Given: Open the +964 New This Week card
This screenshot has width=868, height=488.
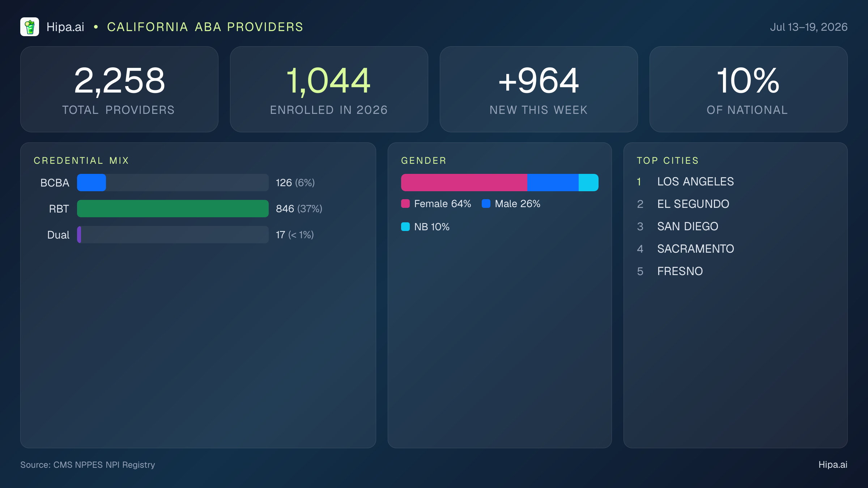Looking at the screenshot, I should point(539,89).
